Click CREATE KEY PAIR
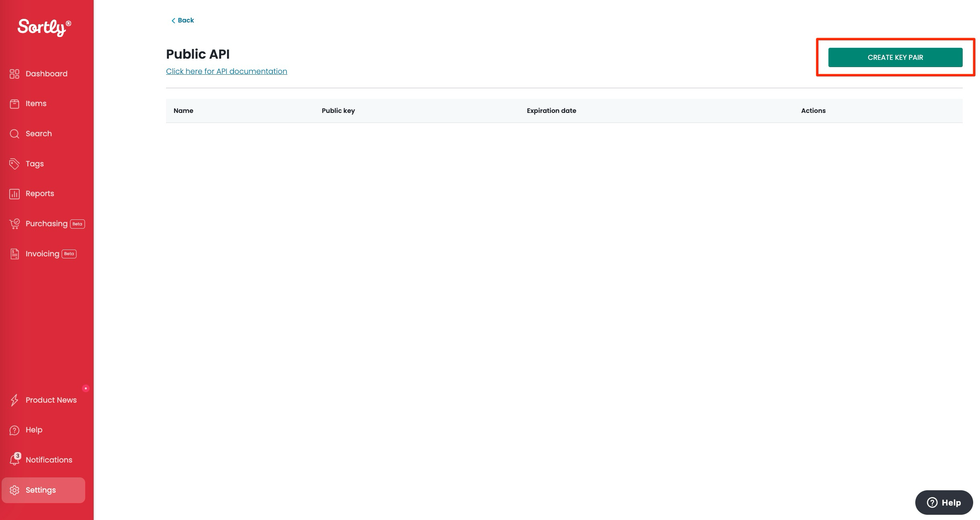The image size is (980, 520). tap(895, 57)
